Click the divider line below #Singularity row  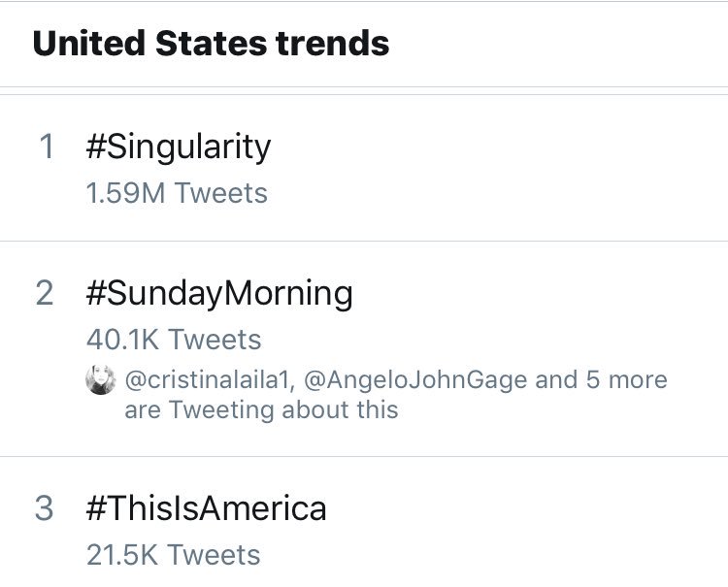pyautogui.click(x=364, y=241)
